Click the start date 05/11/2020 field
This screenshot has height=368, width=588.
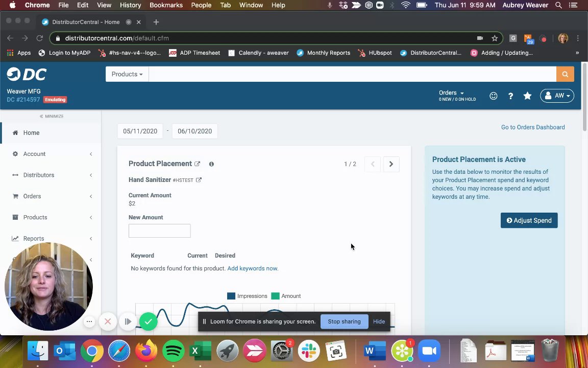[x=140, y=131]
